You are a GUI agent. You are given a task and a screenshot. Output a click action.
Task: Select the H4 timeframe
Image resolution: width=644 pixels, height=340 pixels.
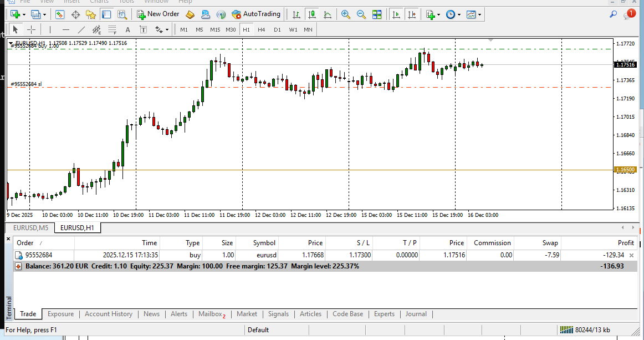pyautogui.click(x=261, y=30)
